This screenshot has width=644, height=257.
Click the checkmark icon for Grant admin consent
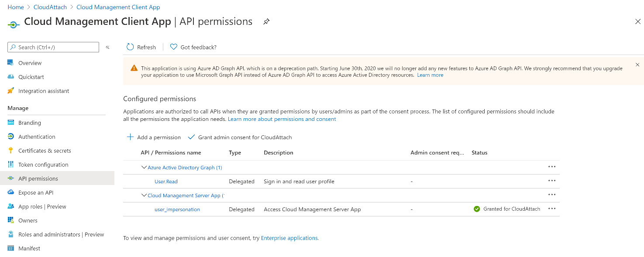click(x=191, y=137)
